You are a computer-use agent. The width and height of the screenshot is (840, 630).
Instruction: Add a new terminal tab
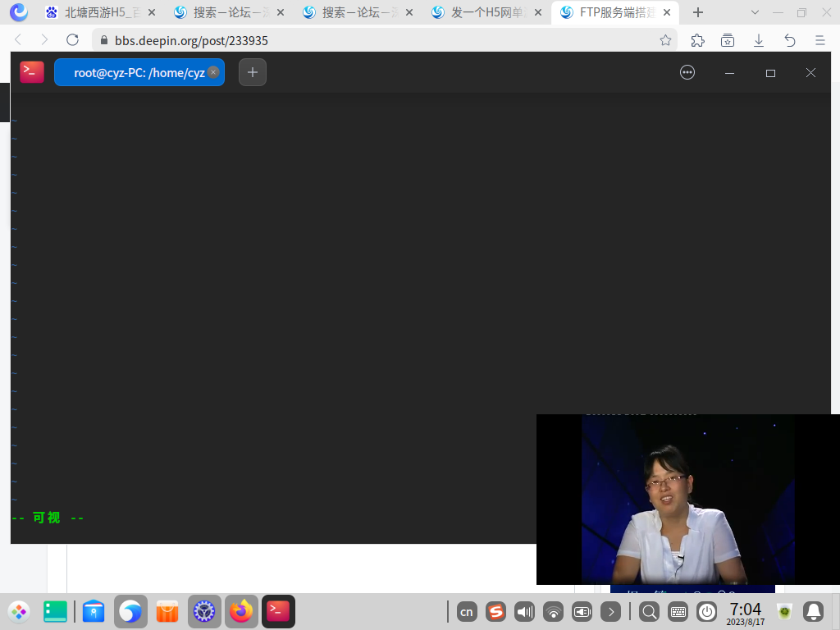tap(253, 72)
